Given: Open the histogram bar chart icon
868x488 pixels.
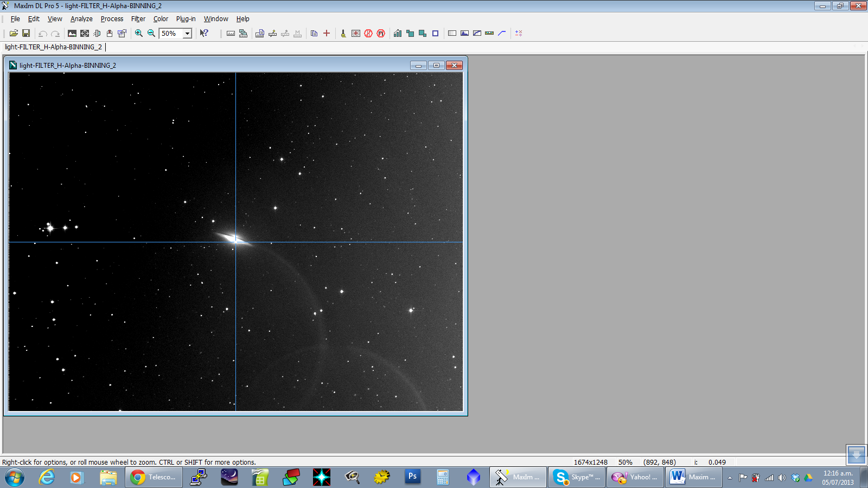Looking at the screenshot, I should [x=398, y=33].
